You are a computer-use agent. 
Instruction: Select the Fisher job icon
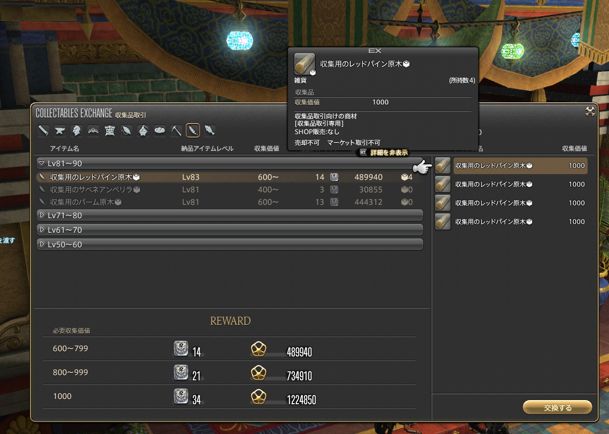pyautogui.click(x=210, y=131)
